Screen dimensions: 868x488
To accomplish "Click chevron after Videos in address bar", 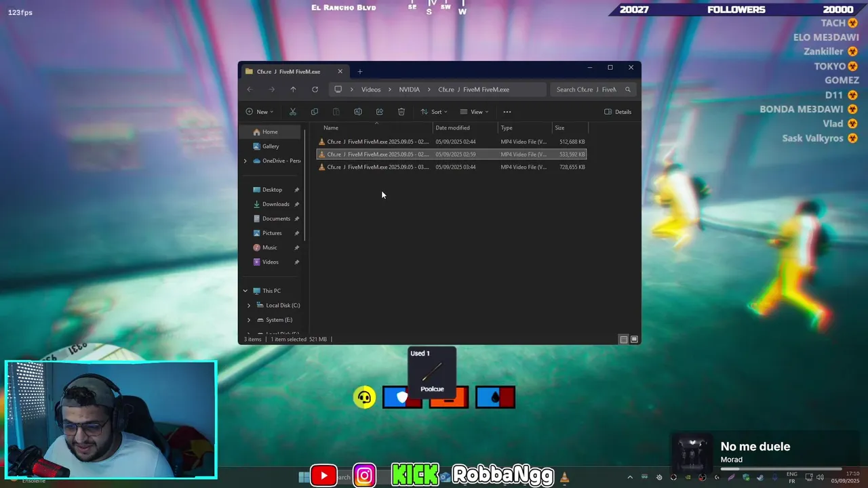I will (391, 89).
